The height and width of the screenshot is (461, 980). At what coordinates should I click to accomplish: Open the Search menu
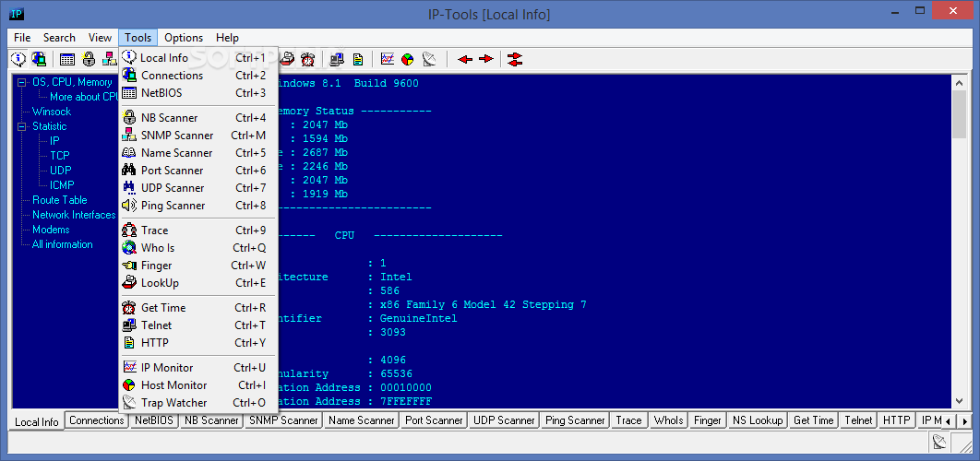[59, 38]
